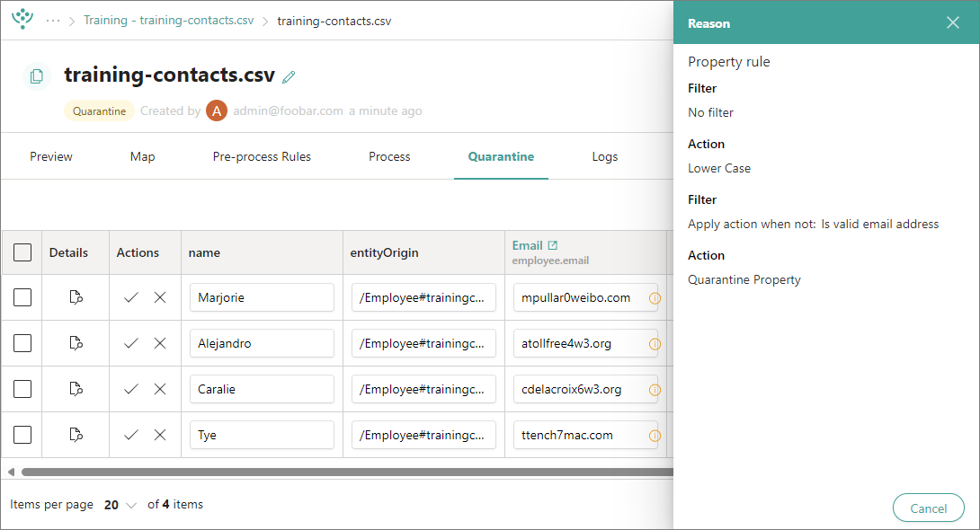Toggle the select-all checkbox in table header
Viewport: 980px width, 530px height.
pyautogui.click(x=22, y=252)
